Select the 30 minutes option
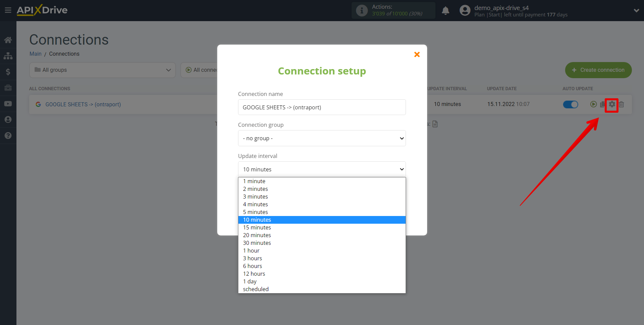 pos(322,243)
